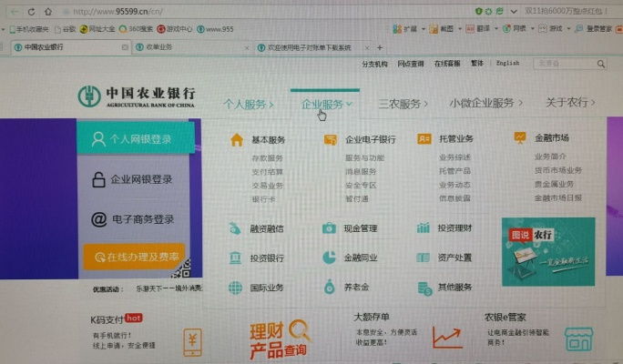Click the Agricultural Bank of China logo
The width and height of the screenshot is (623, 364).
point(137,96)
